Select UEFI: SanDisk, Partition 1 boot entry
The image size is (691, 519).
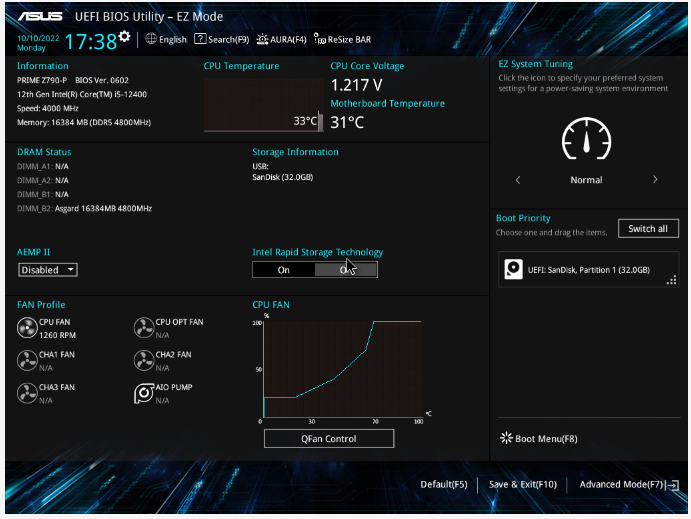point(588,270)
